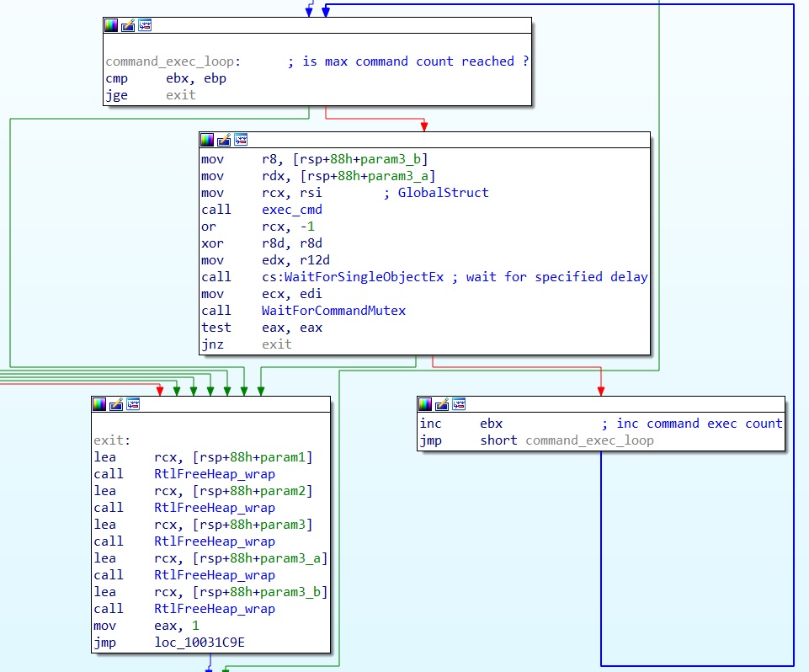This screenshot has width=809, height=672.
Task: Click color palette icon on command_exec_loop node
Action: point(111,25)
